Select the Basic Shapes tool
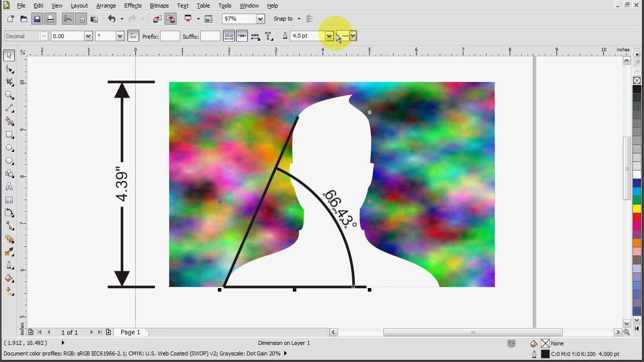Viewport: 644px width, 362px height. [9, 173]
